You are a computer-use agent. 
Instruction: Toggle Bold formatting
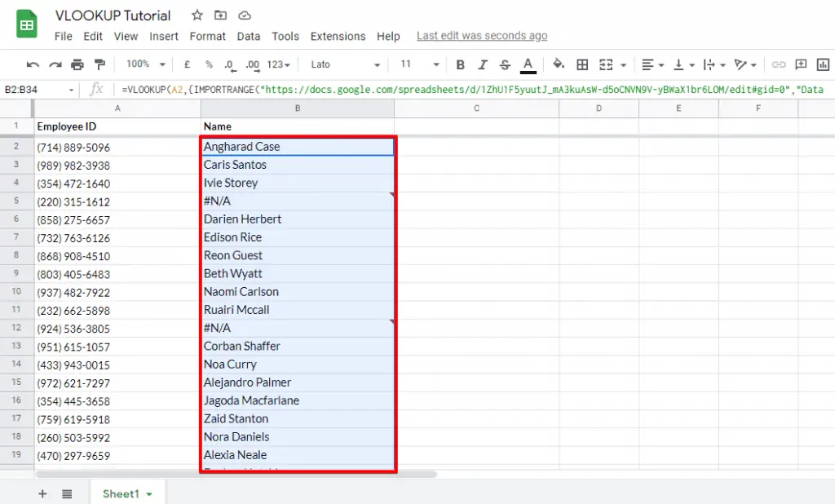(461, 64)
